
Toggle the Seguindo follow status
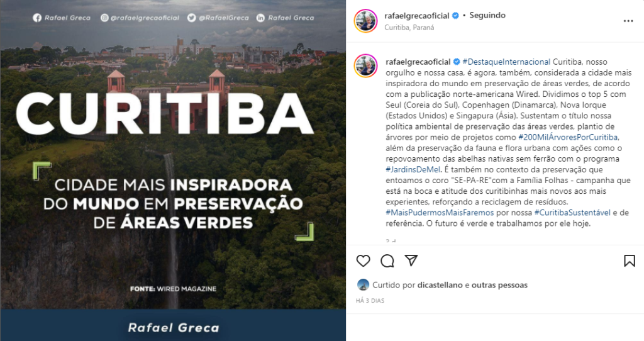[x=487, y=15]
